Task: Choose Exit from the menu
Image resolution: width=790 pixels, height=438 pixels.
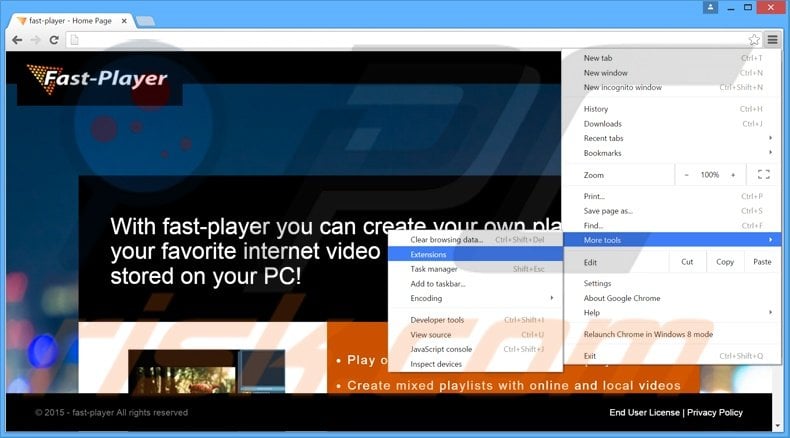Action: [672, 356]
